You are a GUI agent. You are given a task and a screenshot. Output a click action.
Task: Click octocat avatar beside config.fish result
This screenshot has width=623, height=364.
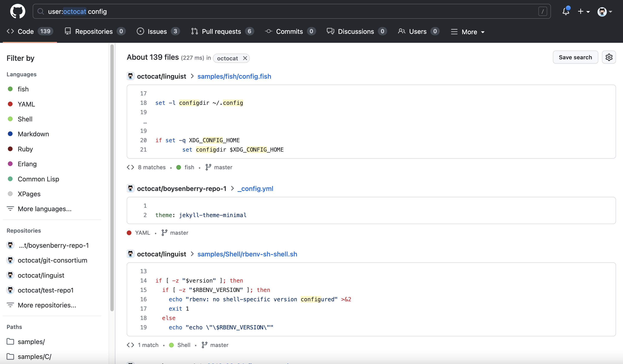point(131,76)
